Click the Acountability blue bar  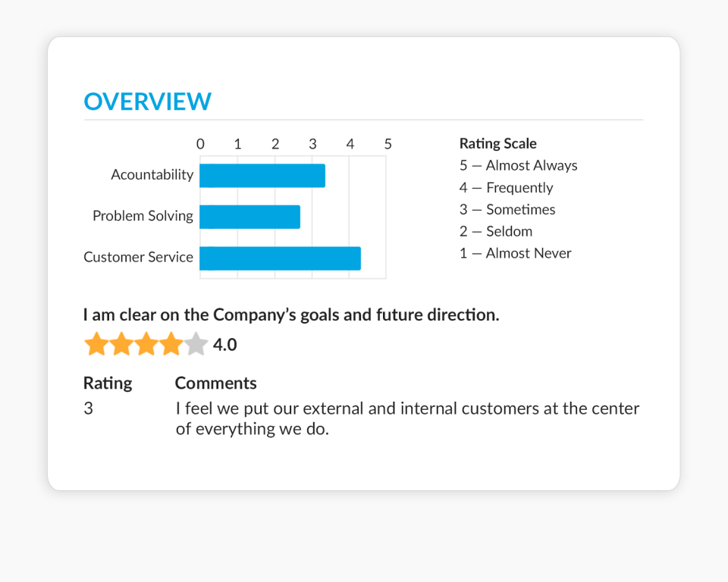click(x=262, y=176)
